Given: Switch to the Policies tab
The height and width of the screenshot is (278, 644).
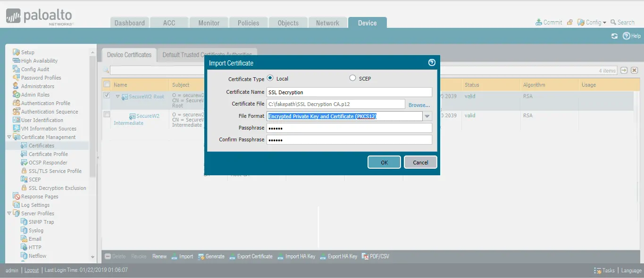Looking at the screenshot, I should 248,23.
